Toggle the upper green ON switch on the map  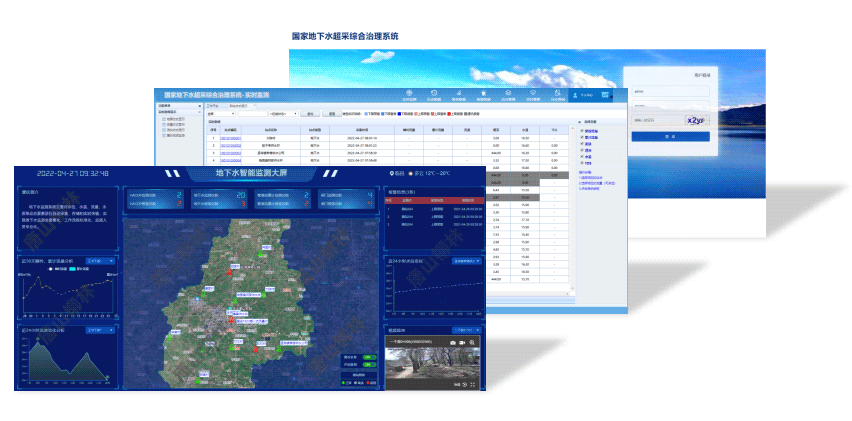pyautogui.click(x=369, y=356)
